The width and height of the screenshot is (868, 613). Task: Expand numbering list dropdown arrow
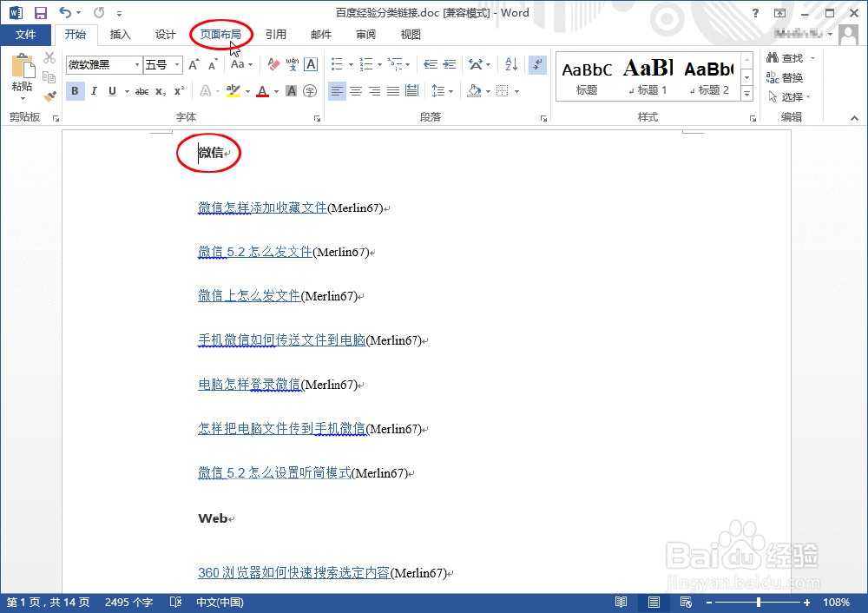coord(379,65)
